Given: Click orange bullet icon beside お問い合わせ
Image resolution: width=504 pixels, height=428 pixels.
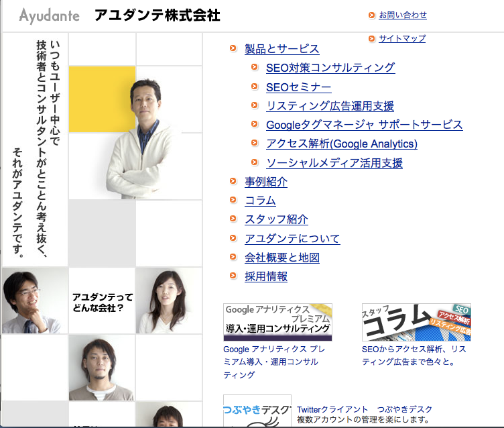Looking at the screenshot, I should [x=371, y=15].
